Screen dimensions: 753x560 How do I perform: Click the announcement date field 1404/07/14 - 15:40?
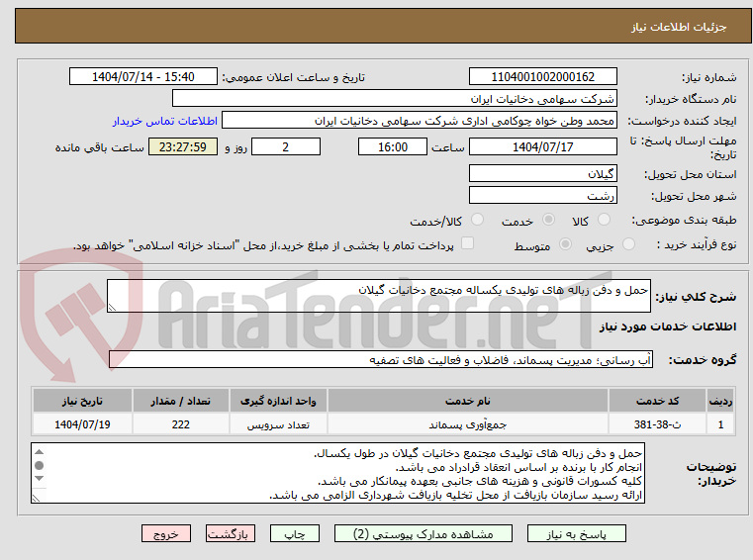(x=143, y=76)
